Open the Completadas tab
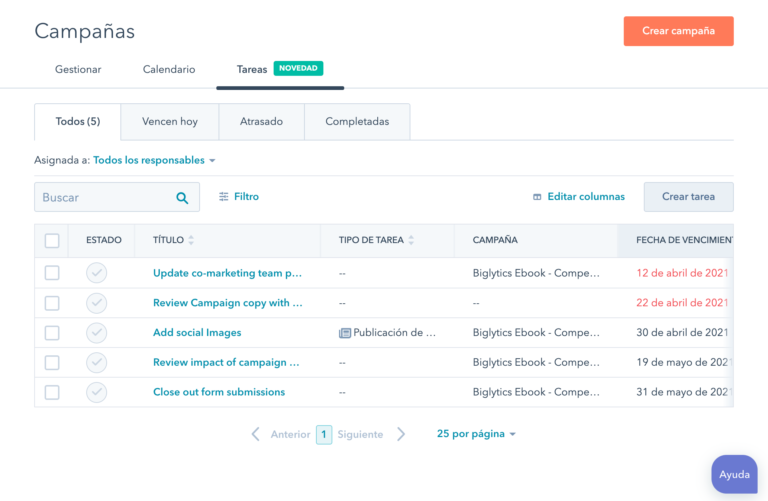This screenshot has height=501, width=768. coord(357,121)
